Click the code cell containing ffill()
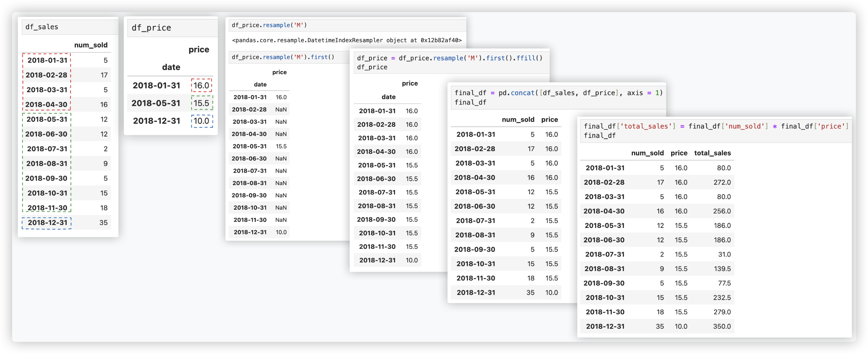This screenshot has height=354, width=868. pyautogui.click(x=449, y=62)
